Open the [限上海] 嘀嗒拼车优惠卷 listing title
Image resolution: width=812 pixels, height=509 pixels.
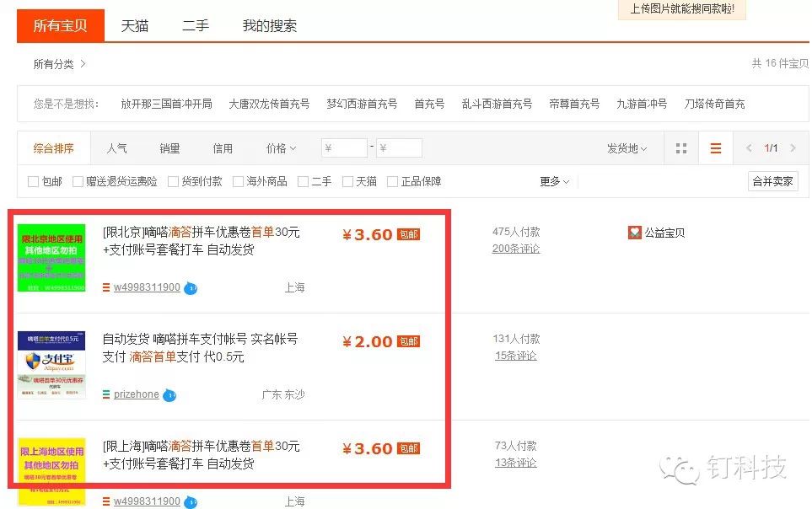pos(202,454)
